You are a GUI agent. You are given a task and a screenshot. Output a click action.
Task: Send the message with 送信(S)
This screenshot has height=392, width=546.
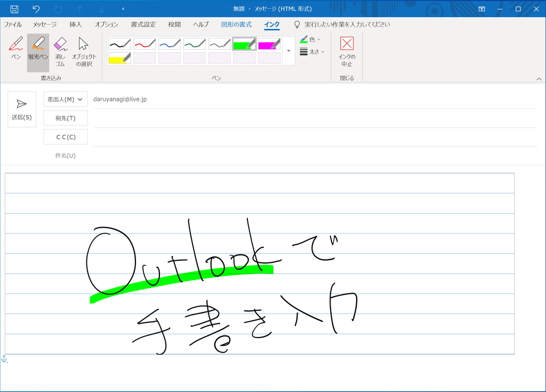(x=21, y=109)
